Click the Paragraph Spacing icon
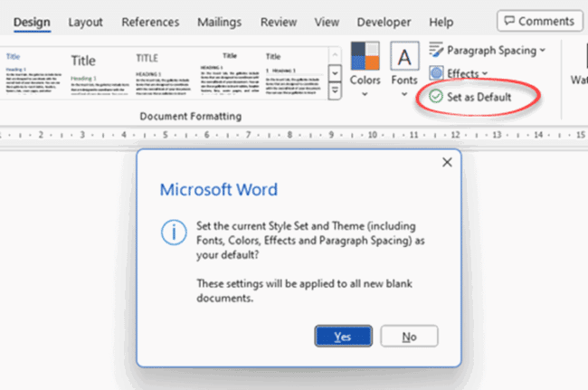Viewport: 588px width, 390px height. 436,51
